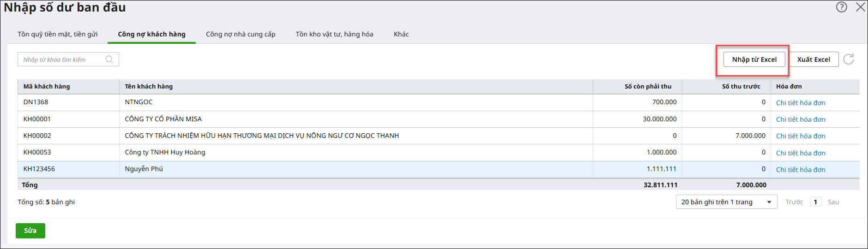Focus the keyword search input field
868x249 pixels.
click(x=68, y=59)
